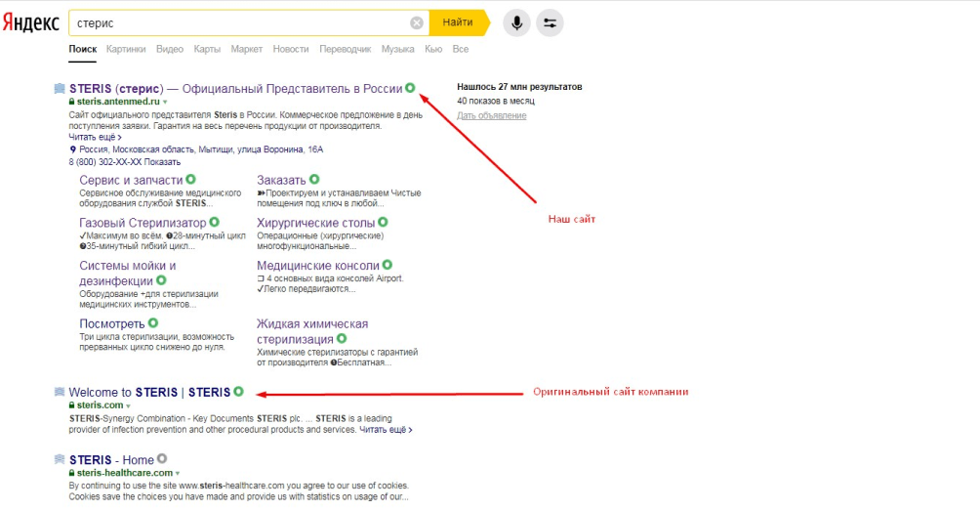Image resolution: width=980 pixels, height=510 pixels.
Task: Open the 'Хирургические столы' sitelink
Action: [315, 222]
